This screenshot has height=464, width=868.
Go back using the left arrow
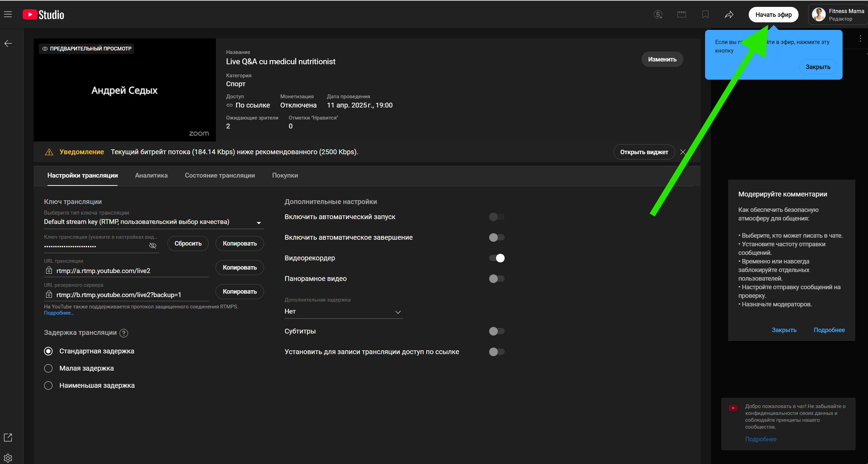point(8,43)
